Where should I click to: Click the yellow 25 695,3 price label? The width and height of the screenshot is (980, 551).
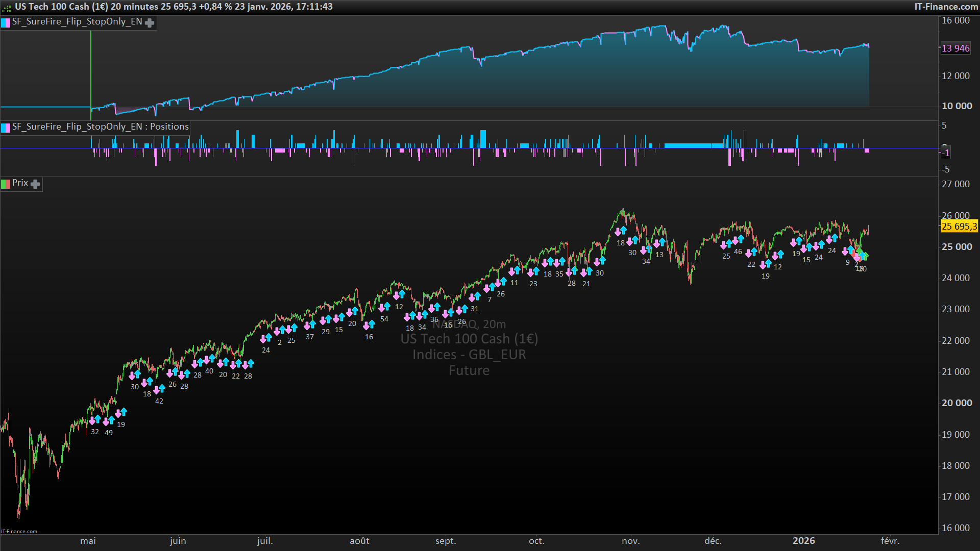[959, 227]
